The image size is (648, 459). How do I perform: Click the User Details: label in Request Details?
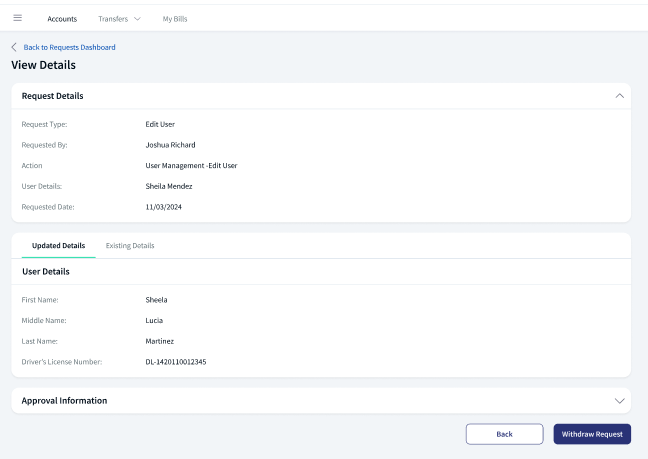tap(42, 186)
